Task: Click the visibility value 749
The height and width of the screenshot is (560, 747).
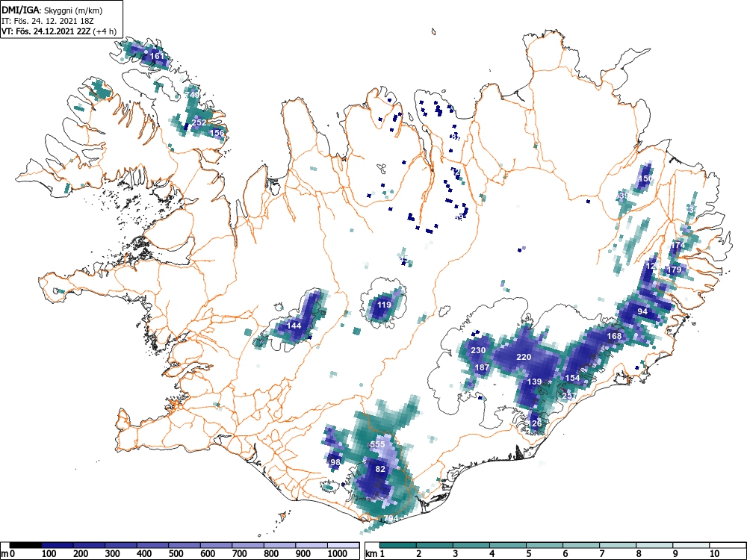Action: [x=193, y=95]
